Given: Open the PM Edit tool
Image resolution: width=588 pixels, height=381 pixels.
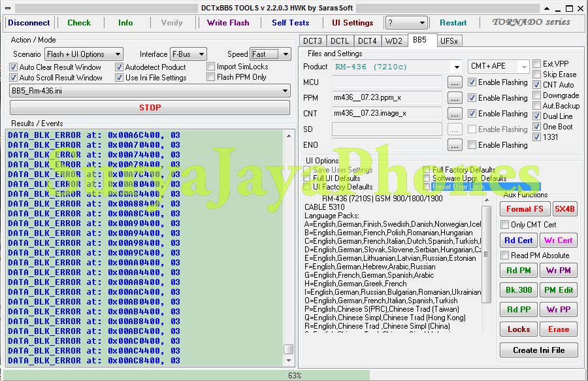Looking at the screenshot, I should coord(559,290).
